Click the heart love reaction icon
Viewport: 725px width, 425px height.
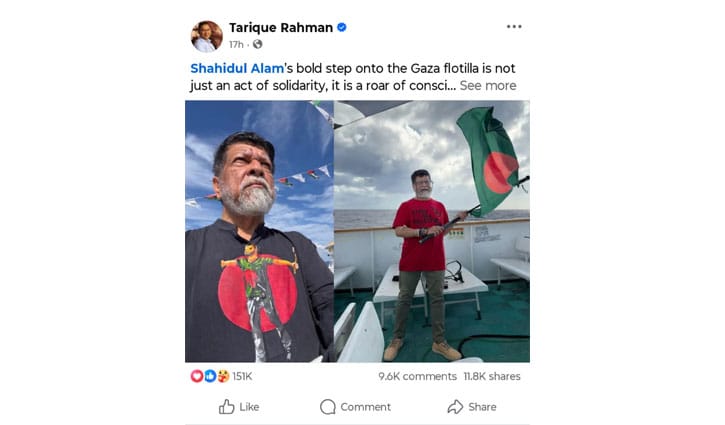[197, 376]
